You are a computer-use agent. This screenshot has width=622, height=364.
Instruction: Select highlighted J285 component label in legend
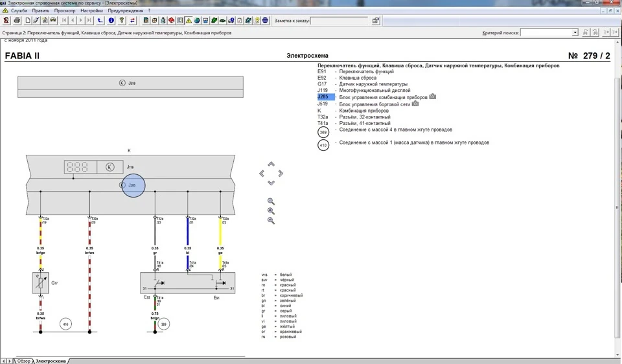323,97
